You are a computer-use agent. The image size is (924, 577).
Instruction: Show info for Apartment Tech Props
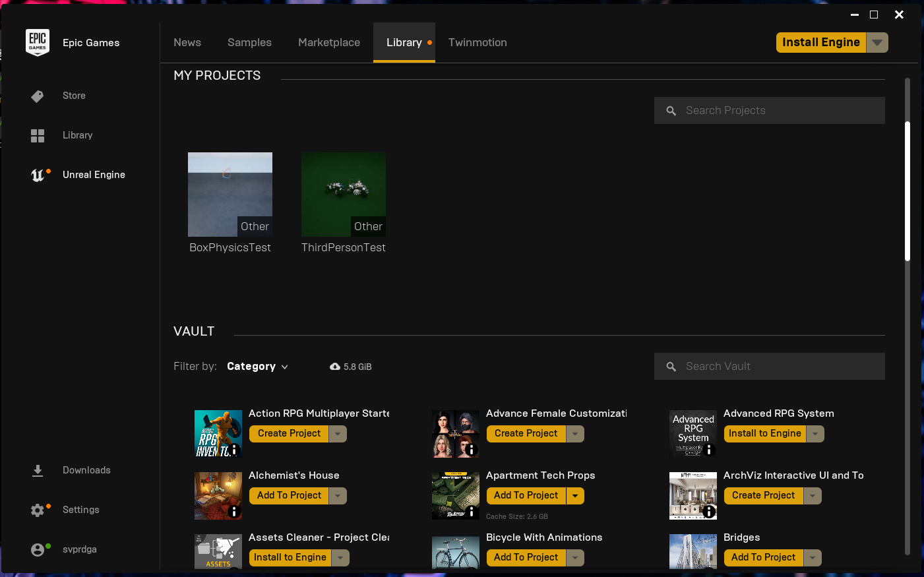click(x=472, y=512)
